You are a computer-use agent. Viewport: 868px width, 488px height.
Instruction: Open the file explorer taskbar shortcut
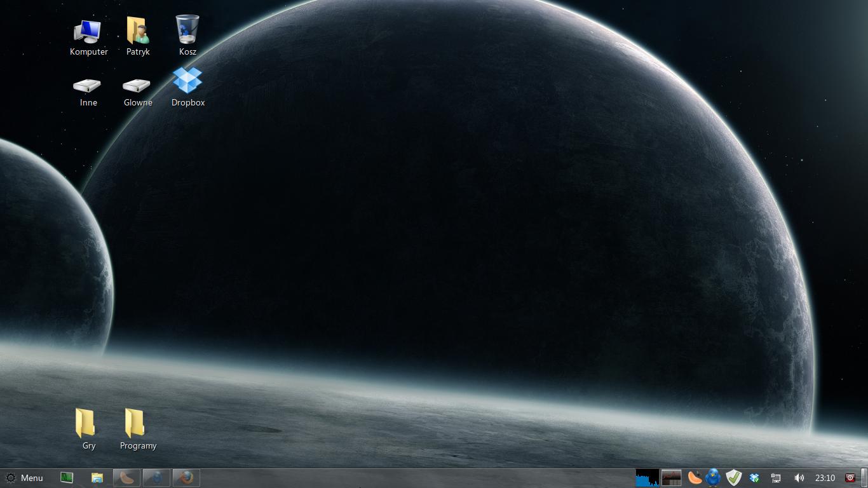coord(97,478)
